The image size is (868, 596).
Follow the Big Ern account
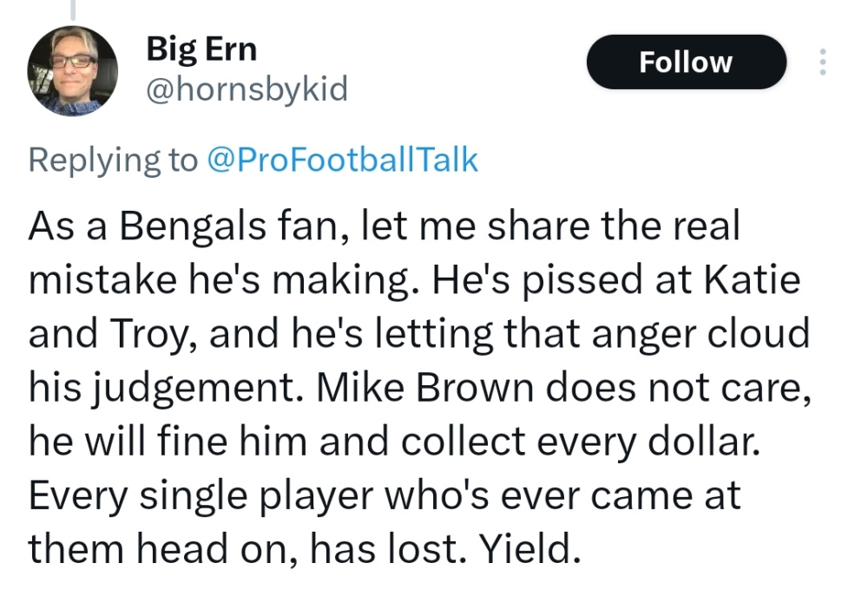pyautogui.click(x=685, y=62)
